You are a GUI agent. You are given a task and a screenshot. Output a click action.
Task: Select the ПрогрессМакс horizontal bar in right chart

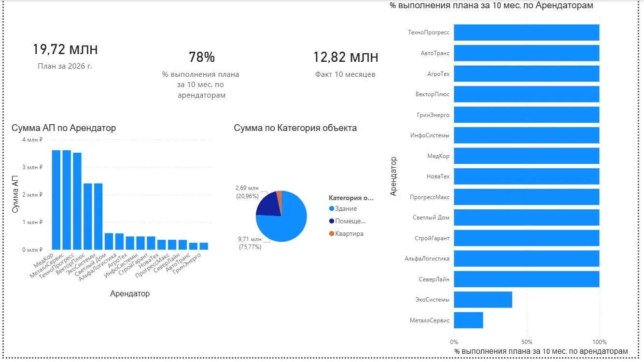527,197
